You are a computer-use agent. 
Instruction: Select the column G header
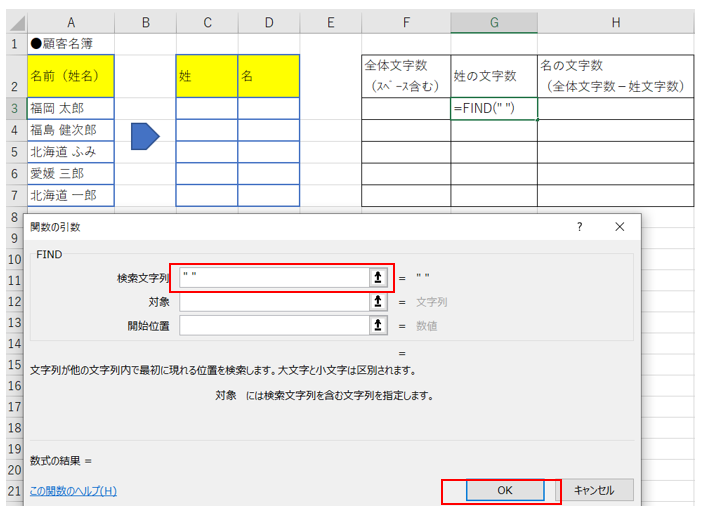point(494,22)
